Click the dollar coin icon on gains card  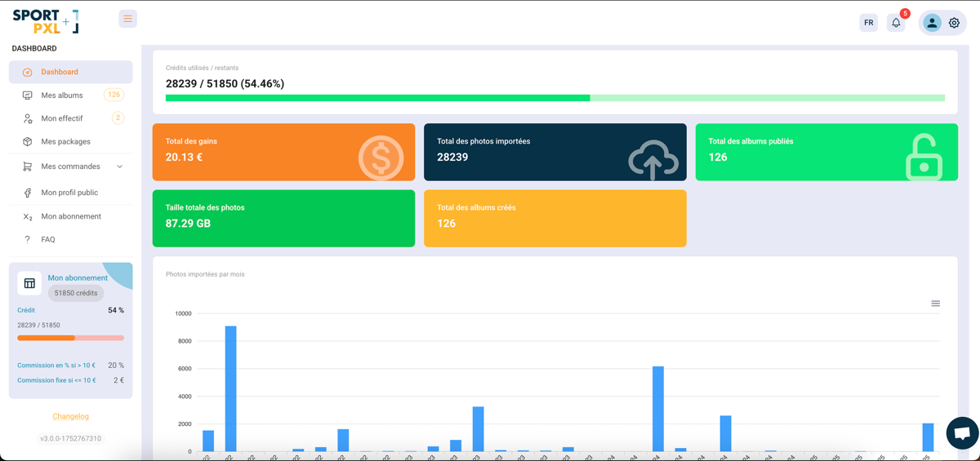(x=381, y=157)
